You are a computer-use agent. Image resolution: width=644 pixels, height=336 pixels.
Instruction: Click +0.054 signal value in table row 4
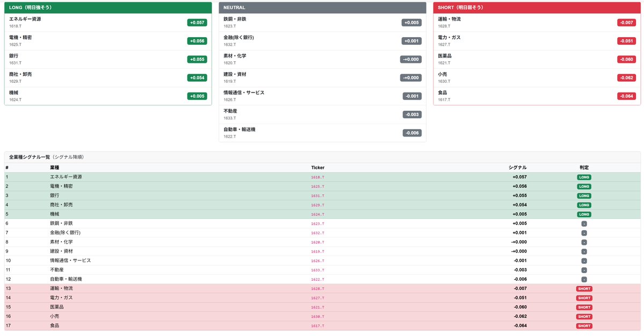point(519,205)
